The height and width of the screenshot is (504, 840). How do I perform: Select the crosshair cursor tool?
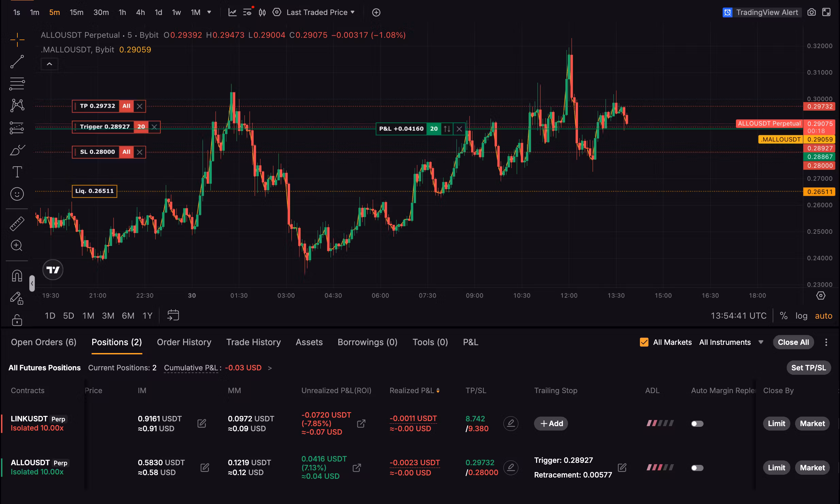pos(17,40)
